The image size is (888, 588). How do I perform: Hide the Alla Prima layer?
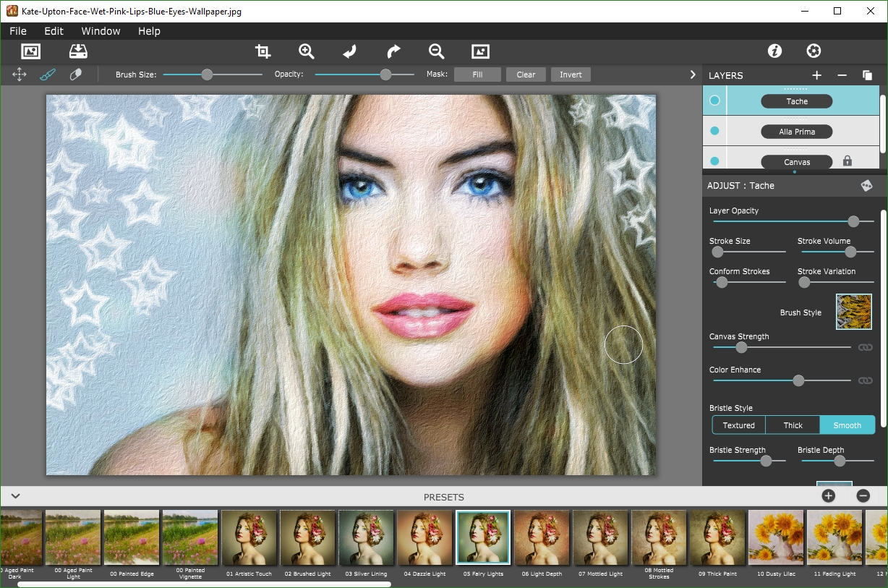[714, 131]
